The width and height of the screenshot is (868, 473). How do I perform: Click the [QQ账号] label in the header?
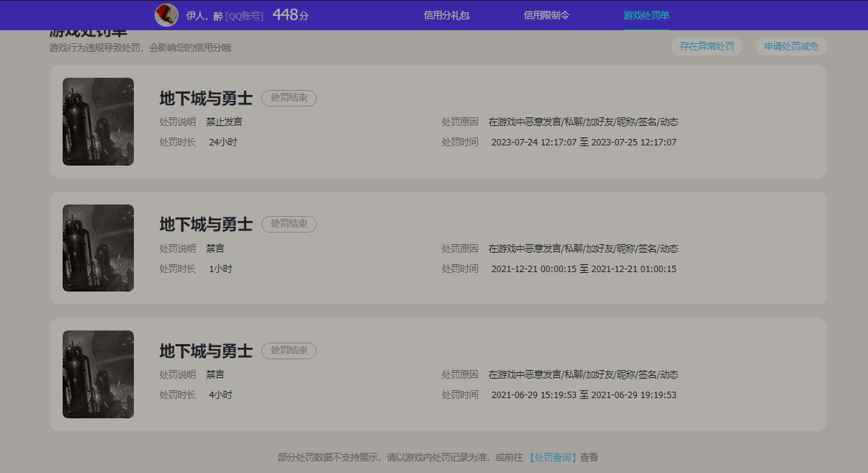(x=244, y=16)
